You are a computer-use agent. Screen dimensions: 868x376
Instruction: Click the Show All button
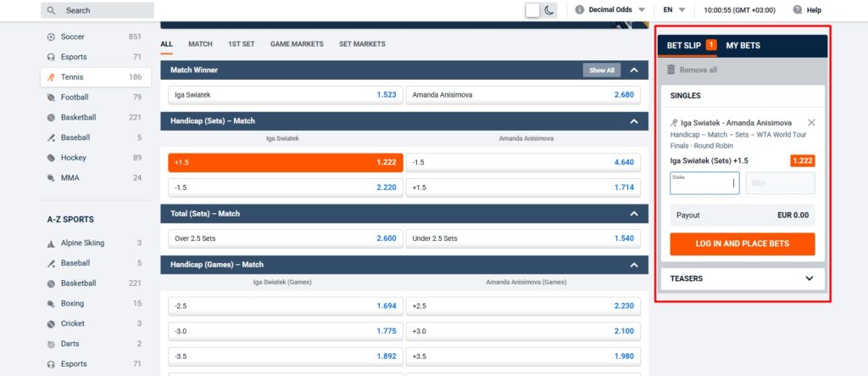[x=602, y=70]
